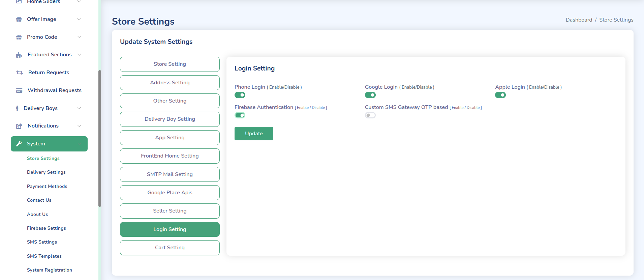Screen dimensions: 644x280
Task: Open Delivery Settings submenu item
Action: (x=46, y=172)
